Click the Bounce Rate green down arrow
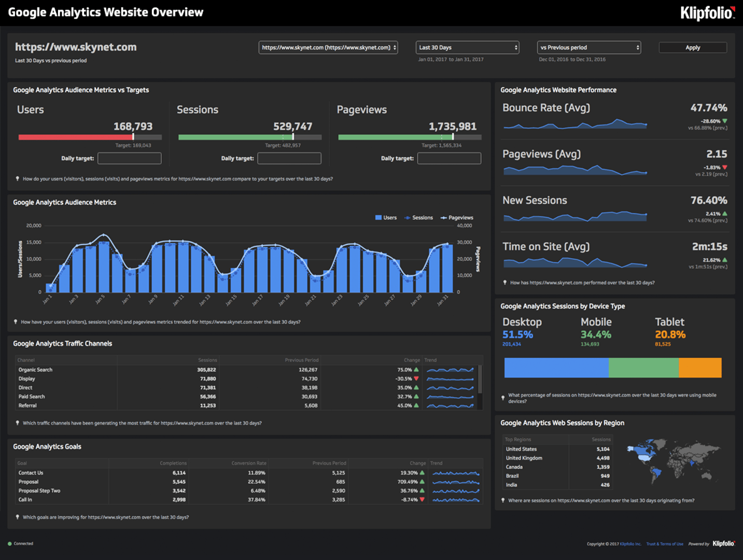Viewport: 743px width, 560px height. [724, 121]
